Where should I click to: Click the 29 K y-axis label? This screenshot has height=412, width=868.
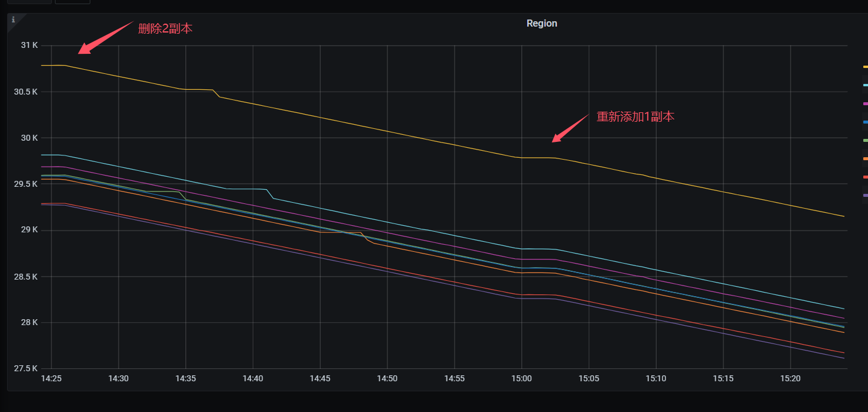pos(30,230)
